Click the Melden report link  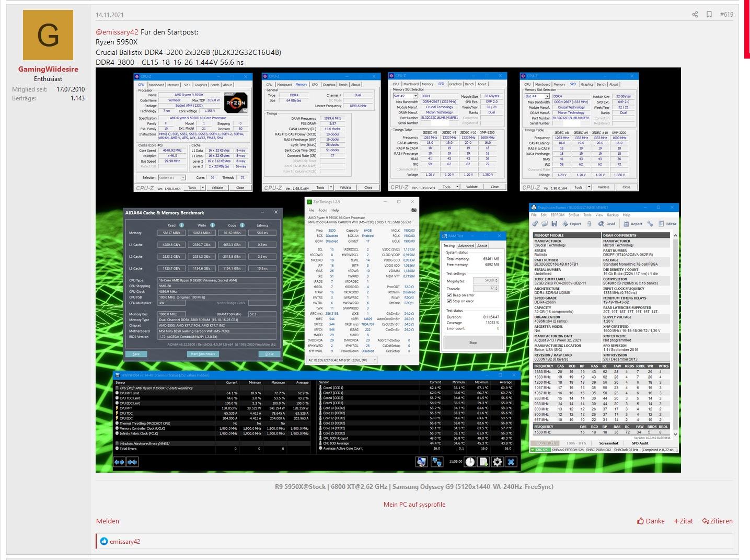108,521
